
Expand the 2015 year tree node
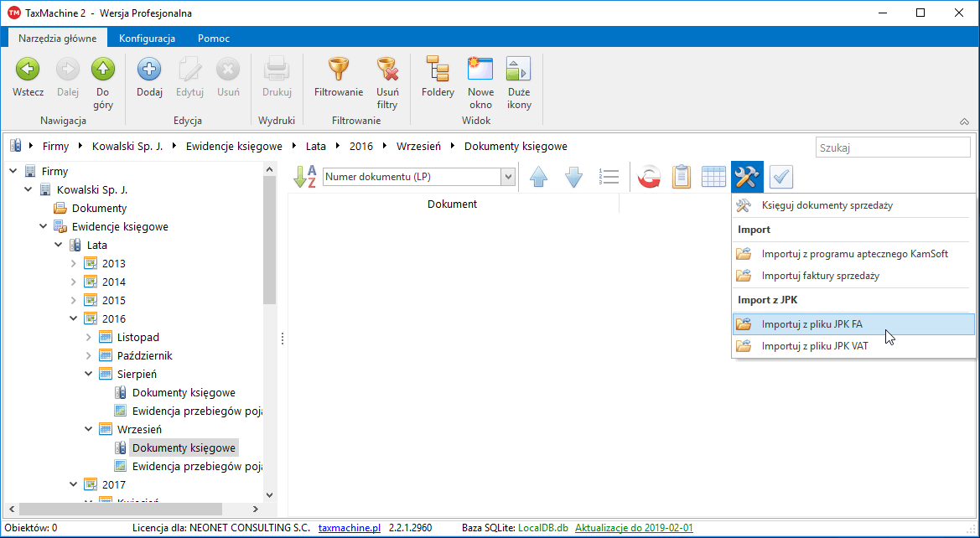[74, 300]
